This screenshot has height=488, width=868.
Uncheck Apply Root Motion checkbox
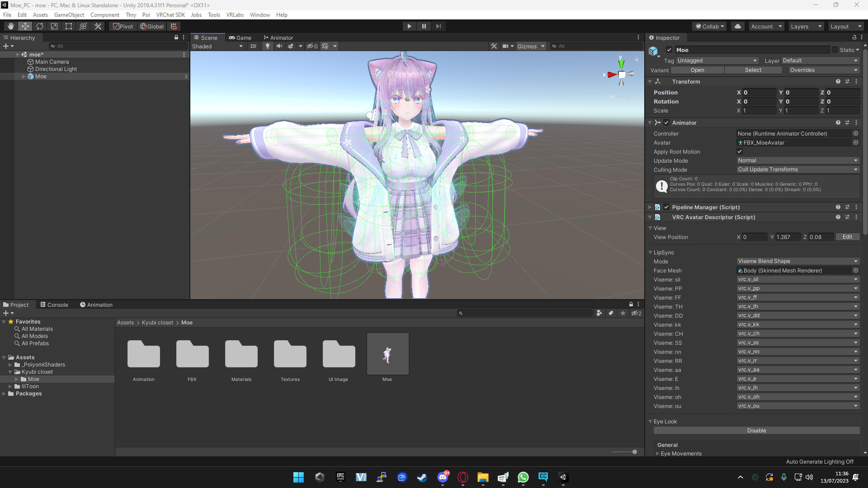point(740,152)
